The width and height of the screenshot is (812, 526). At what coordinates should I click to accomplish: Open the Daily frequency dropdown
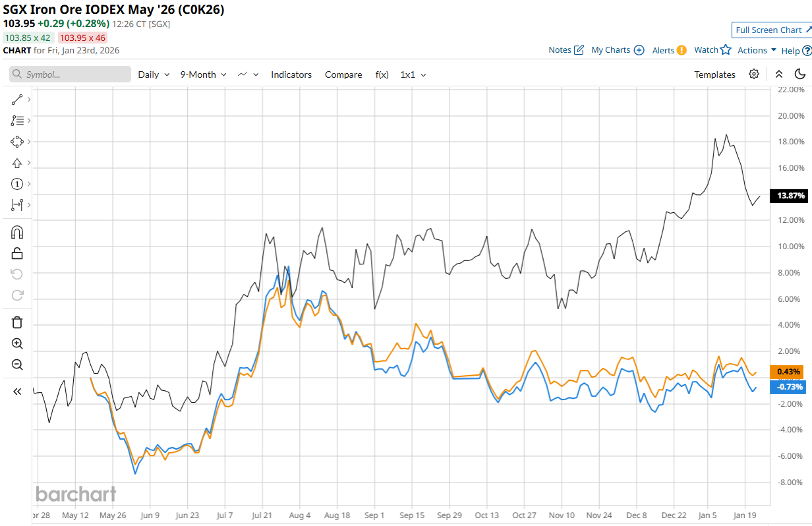(x=154, y=74)
